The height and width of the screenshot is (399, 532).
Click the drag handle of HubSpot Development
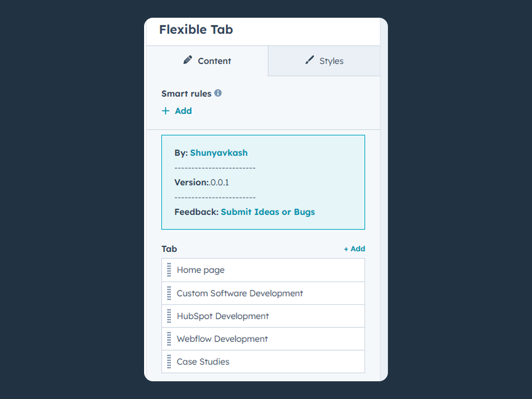(169, 316)
